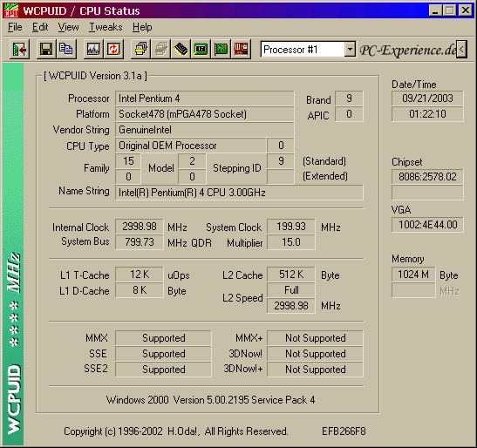Click the time field 01:22:10
477x448 pixels.
pos(427,114)
